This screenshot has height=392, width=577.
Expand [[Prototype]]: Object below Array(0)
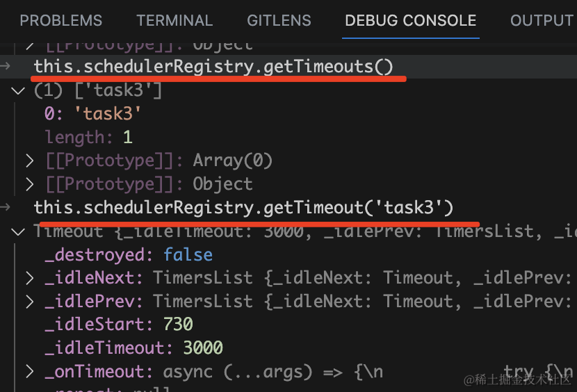click(30, 184)
